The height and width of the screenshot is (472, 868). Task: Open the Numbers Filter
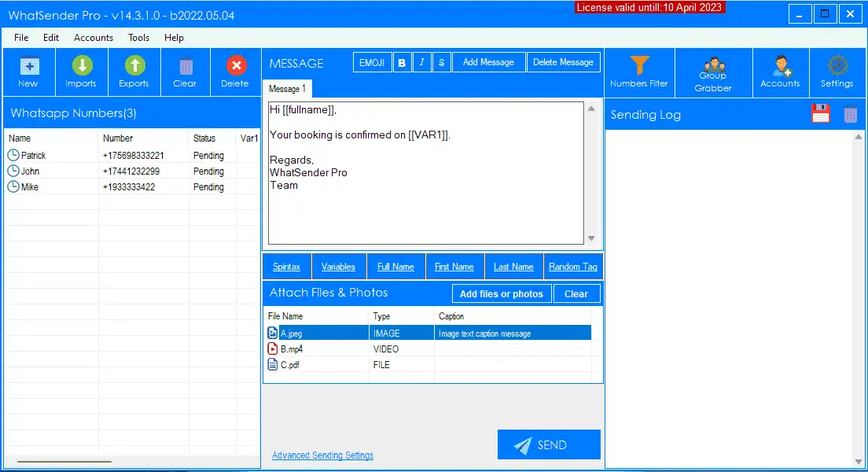639,72
